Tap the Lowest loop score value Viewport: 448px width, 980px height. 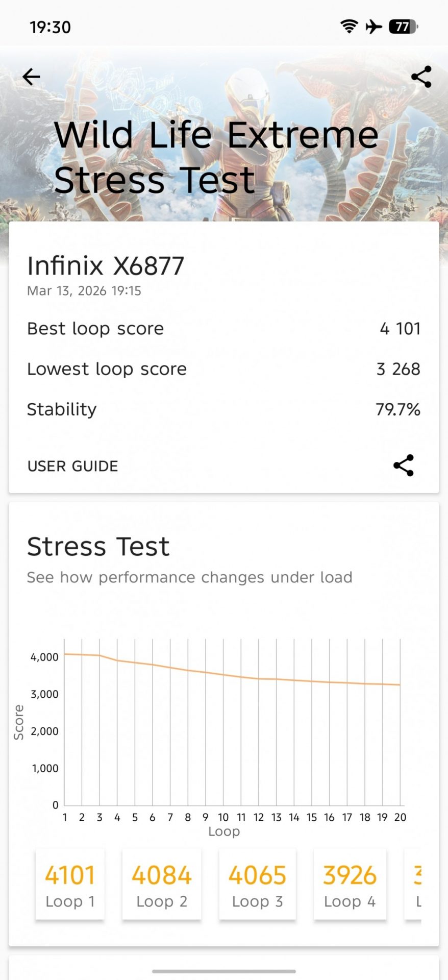click(398, 369)
